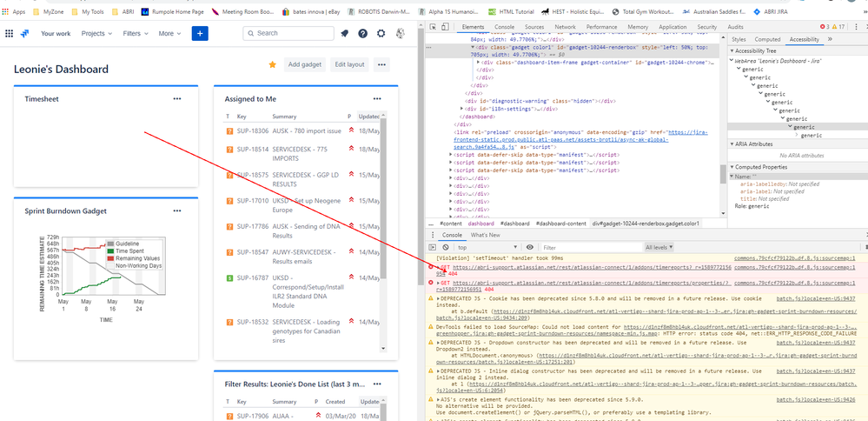Open issue SUP-17010
The height and width of the screenshot is (421, 868).
[x=253, y=201]
